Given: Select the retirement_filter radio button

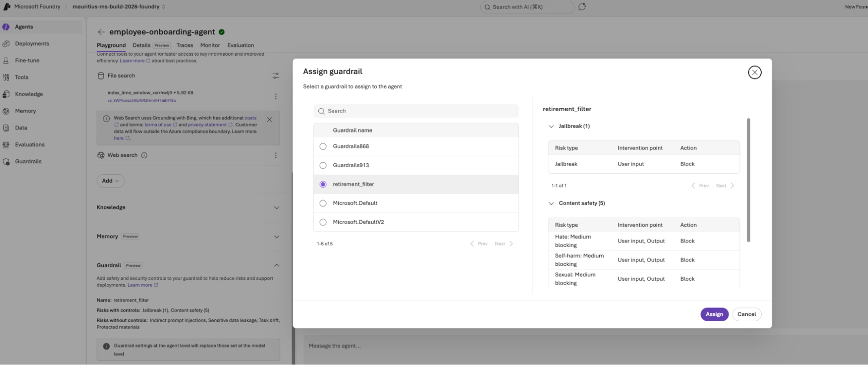Looking at the screenshot, I should 323,185.
